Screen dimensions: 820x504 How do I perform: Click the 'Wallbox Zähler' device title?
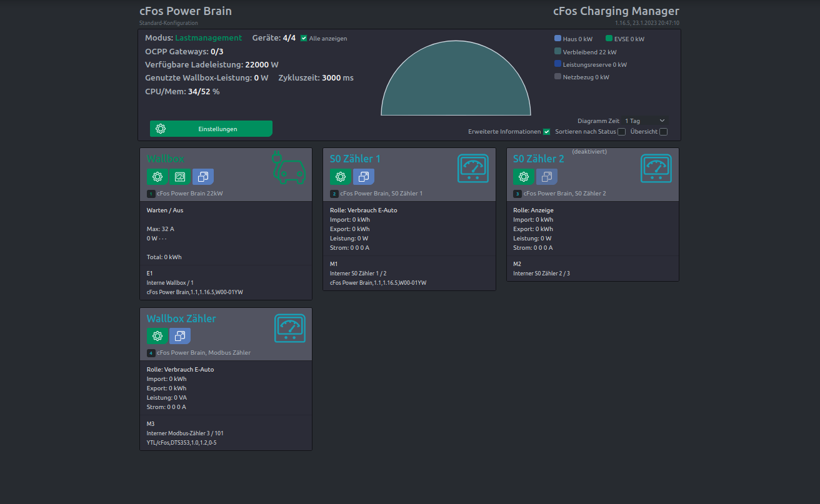pos(181,319)
